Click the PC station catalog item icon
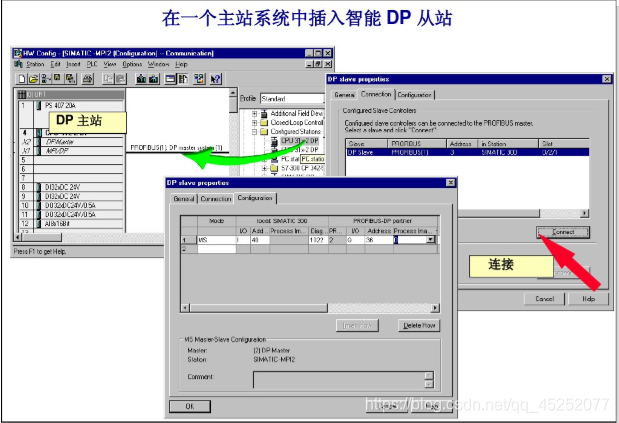This screenshot has height=423, width=619. click(275, 159)
